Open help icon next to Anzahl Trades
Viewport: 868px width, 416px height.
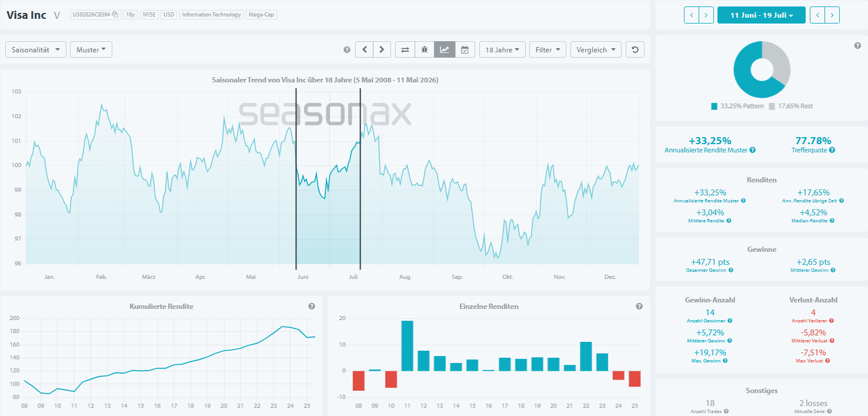[x=726, y=412]
